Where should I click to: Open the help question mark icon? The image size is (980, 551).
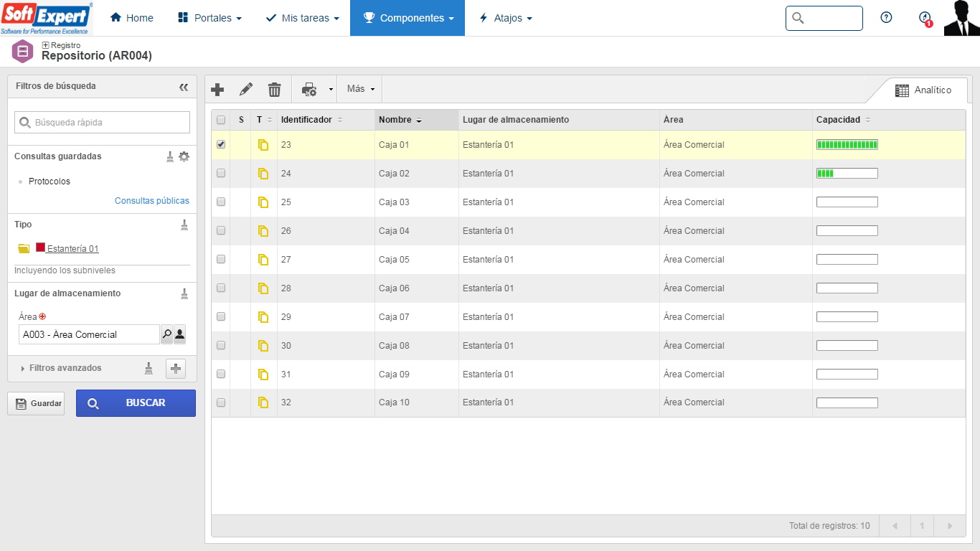coord(886,18)
